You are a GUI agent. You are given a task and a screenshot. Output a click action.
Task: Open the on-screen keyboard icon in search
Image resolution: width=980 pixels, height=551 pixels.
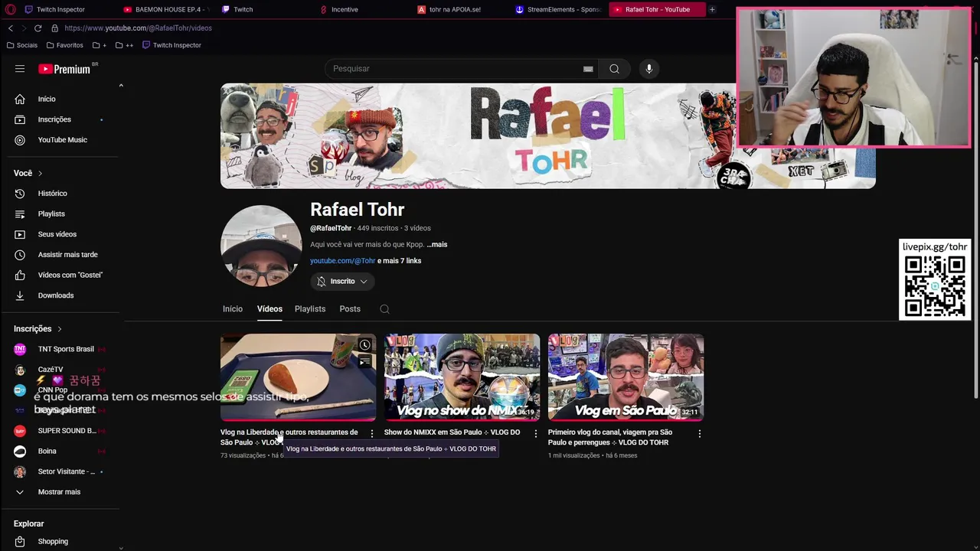[588, 69]
